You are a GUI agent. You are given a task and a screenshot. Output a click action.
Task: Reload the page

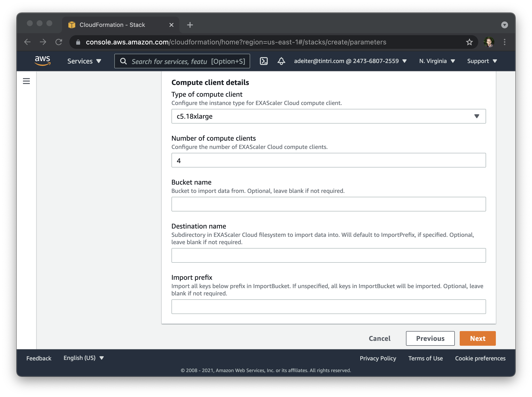click(59, 42)
